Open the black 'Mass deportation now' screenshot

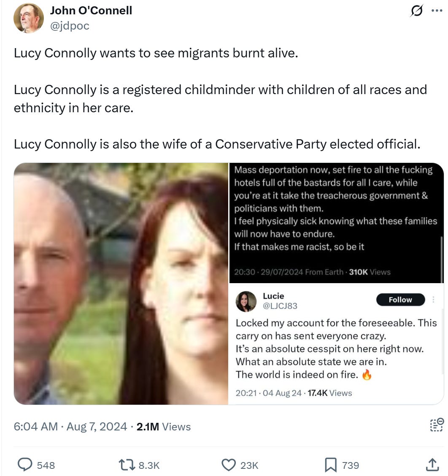[x=336, y=223]
